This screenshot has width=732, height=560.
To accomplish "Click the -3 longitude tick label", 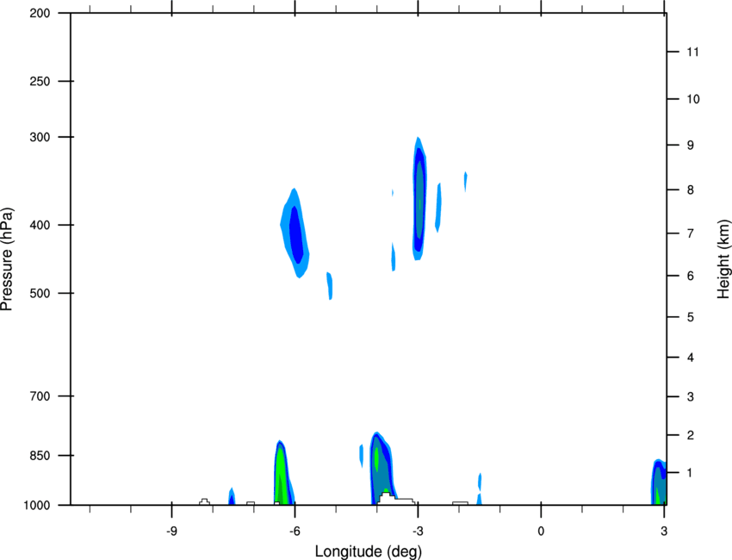I will pos(418,532).
